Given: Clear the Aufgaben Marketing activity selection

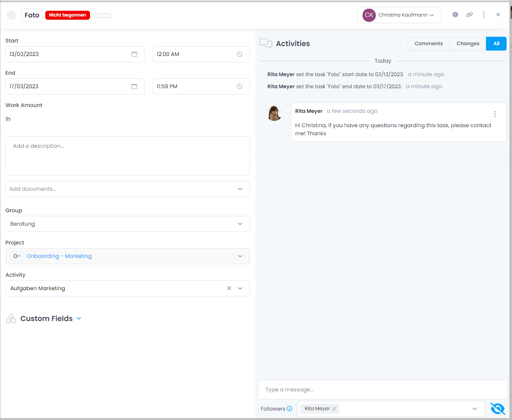Looking at the screenshot, I should 229,288.
